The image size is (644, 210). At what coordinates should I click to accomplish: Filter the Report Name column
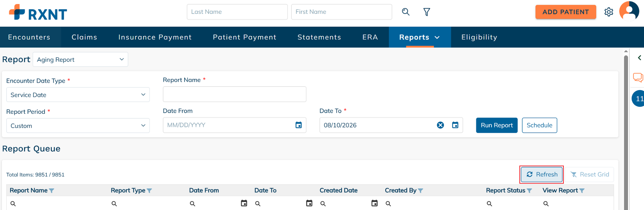[52, 190]
